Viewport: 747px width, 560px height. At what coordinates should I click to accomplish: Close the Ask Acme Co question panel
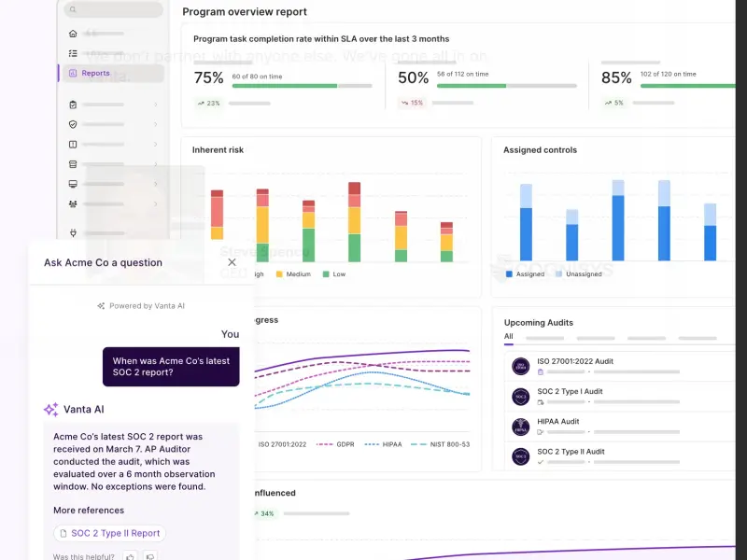(233, 262)
